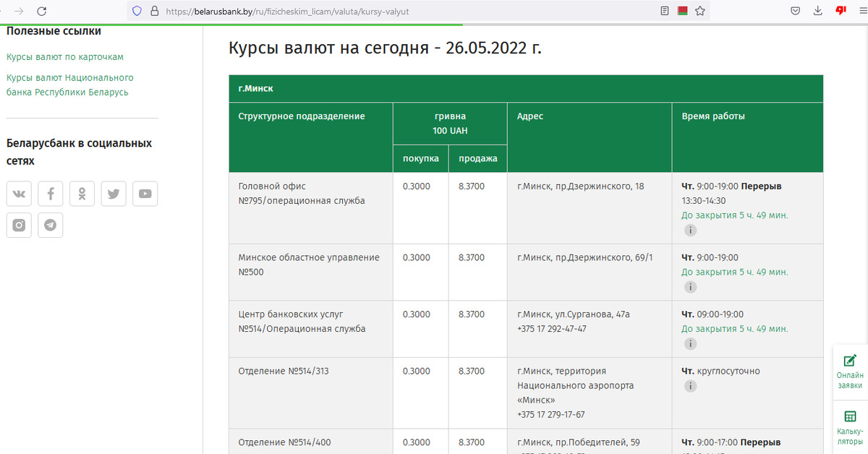Open Belarusbank VK social page
The height and width of the screenshot is (454, 868).
pos(19,194)
